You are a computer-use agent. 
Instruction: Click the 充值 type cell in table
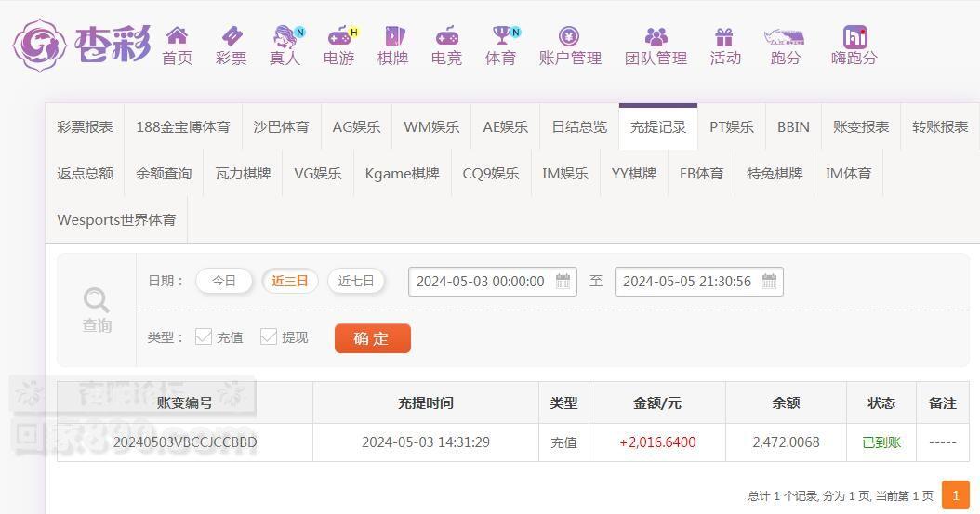tap(563, 442)
